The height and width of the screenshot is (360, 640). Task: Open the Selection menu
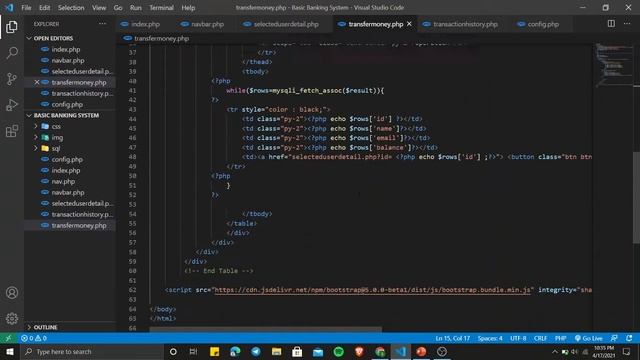(x=71, y=7)
